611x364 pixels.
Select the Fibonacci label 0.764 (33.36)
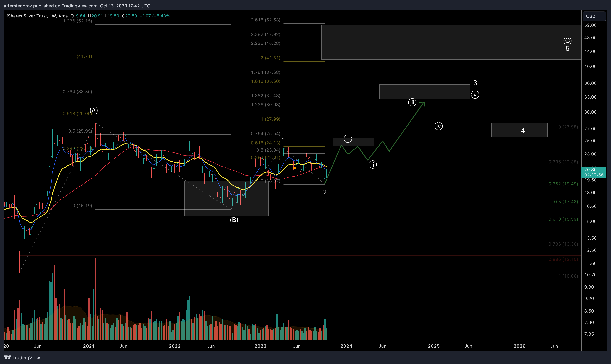point(78,91)
